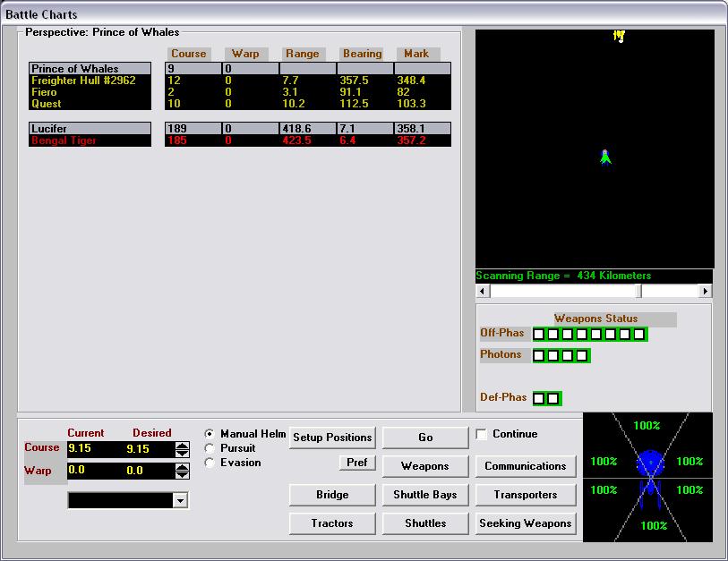This screenshot has height=561, width=728.
Task: Select Lucifer in the enemy list
Action: click(90, 129)
